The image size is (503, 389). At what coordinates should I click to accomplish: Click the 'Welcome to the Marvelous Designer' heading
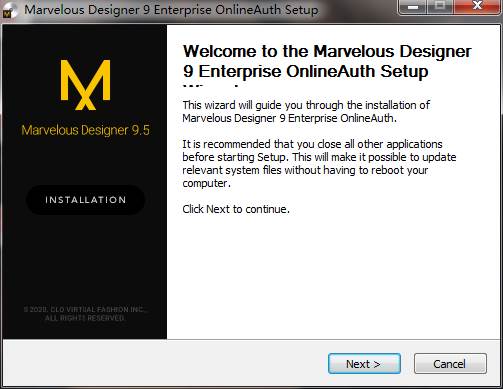[x=327, y=62]
